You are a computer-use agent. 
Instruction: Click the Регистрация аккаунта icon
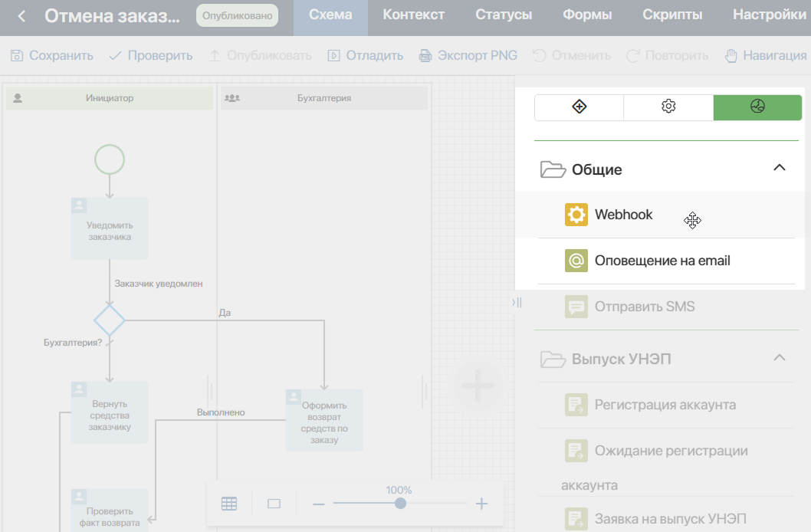576,405
